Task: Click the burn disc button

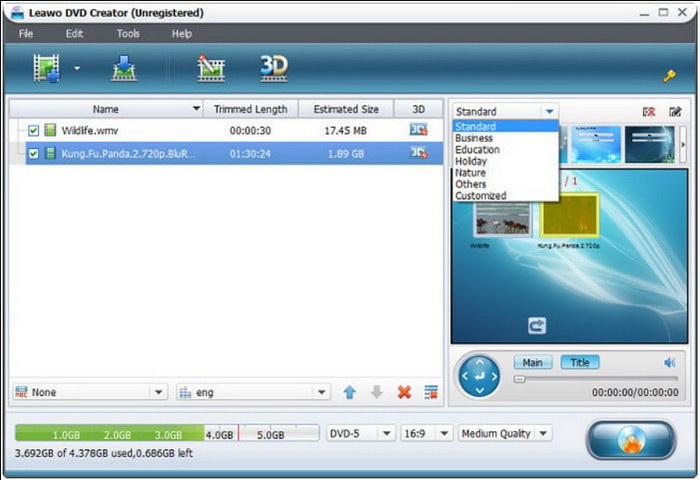Action: tap(629, 440)
